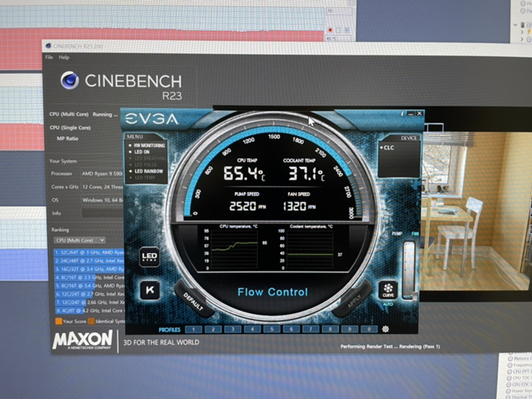This screenshot has height=399, width=532.
Task: Click the OS field showing Windows 10
Action: [102, 199]
